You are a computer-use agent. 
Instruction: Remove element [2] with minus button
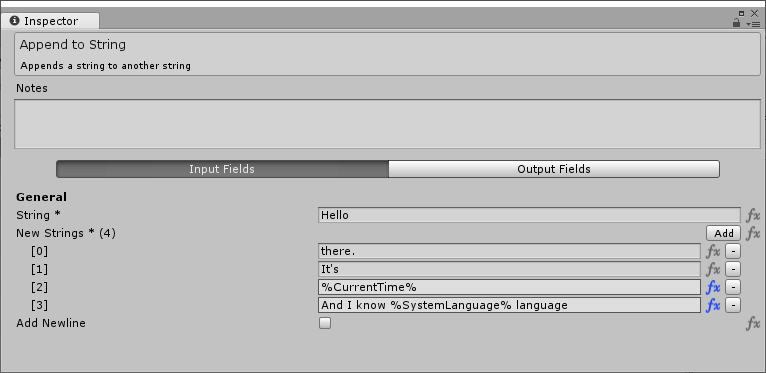(x=733, y=288)
